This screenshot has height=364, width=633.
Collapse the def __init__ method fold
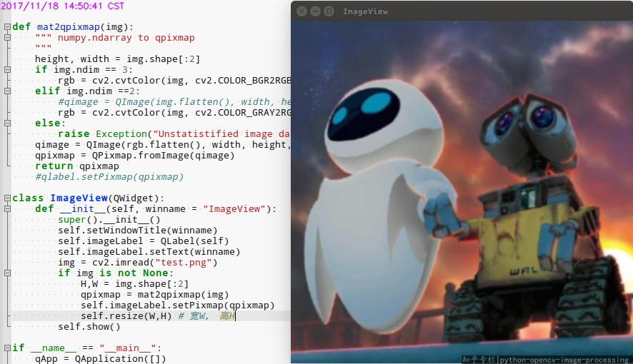coord(7,209)
